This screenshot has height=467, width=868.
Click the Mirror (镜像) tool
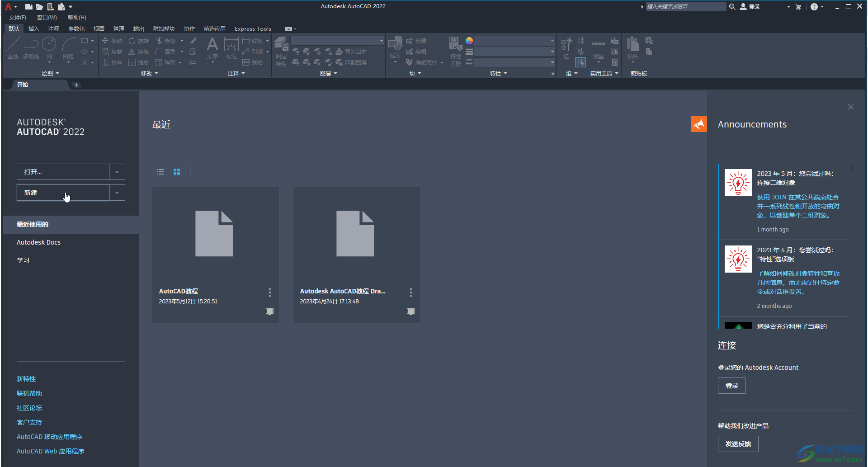pos(139,52)
